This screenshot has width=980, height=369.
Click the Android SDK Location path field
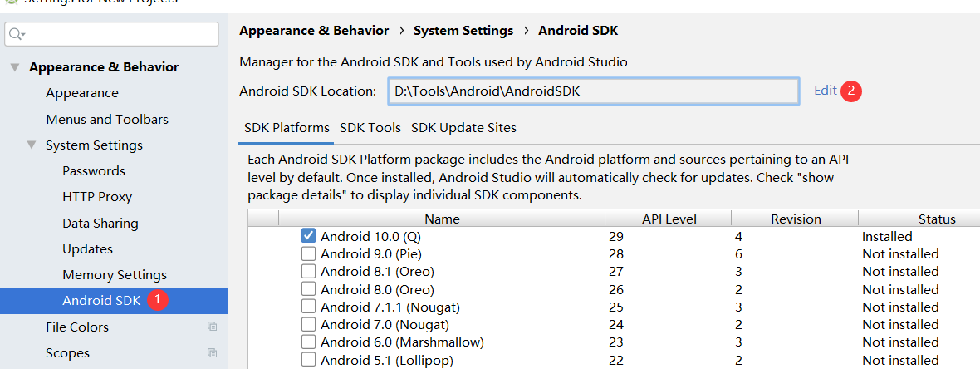tap(593, 91)
